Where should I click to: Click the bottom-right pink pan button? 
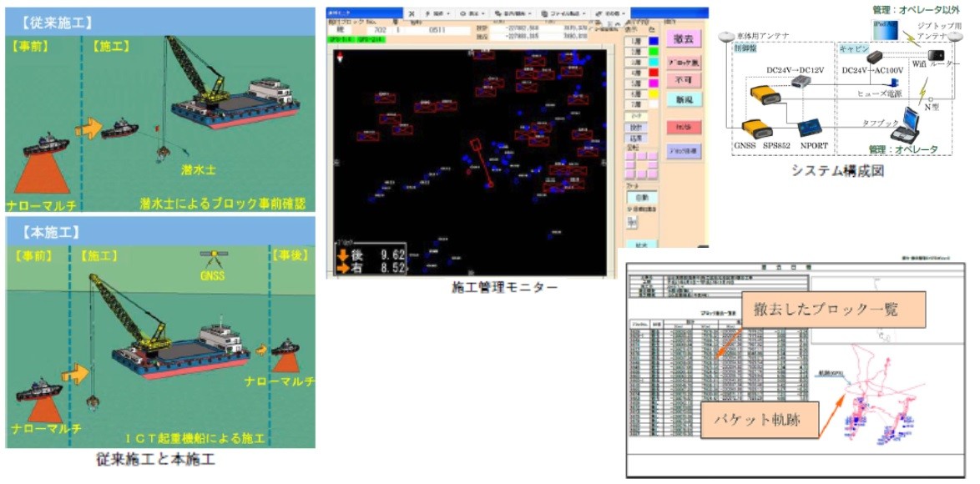653,175
